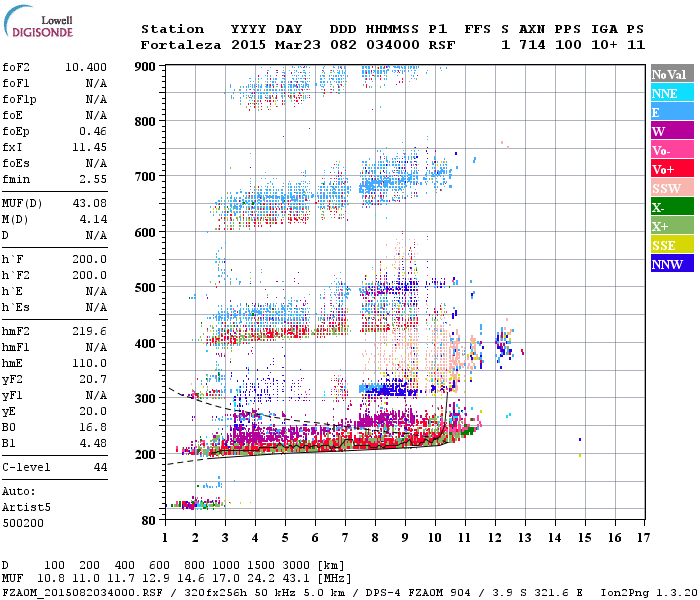Click the FZA0M_2015082034000.RSF file name
Screen dimensions: 700x600
coord(82,592)
